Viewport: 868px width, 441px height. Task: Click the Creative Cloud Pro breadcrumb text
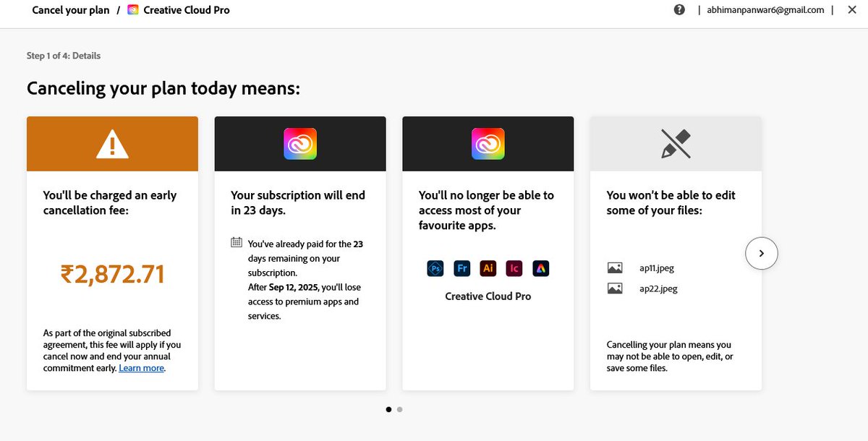point(187,10)
